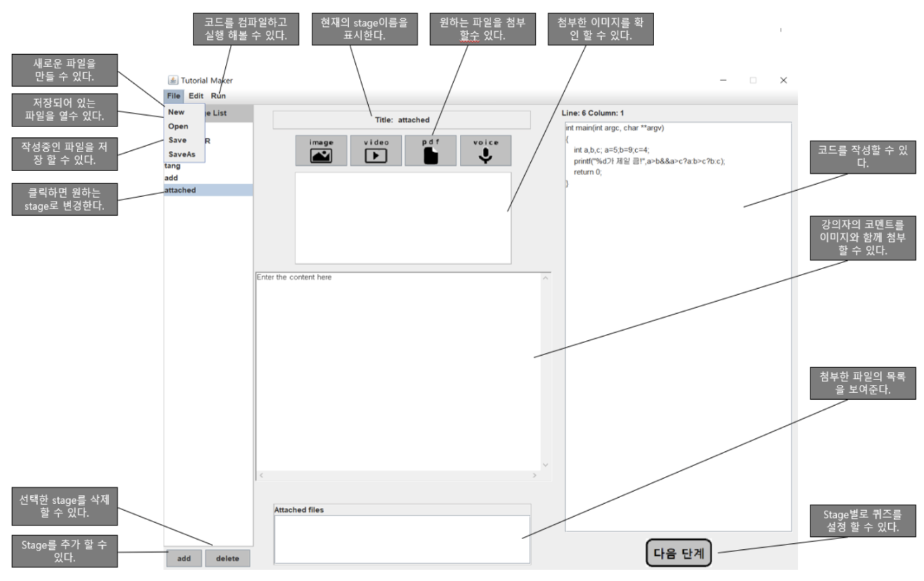
Task: Select Open from the File menu
Action: 179,126
